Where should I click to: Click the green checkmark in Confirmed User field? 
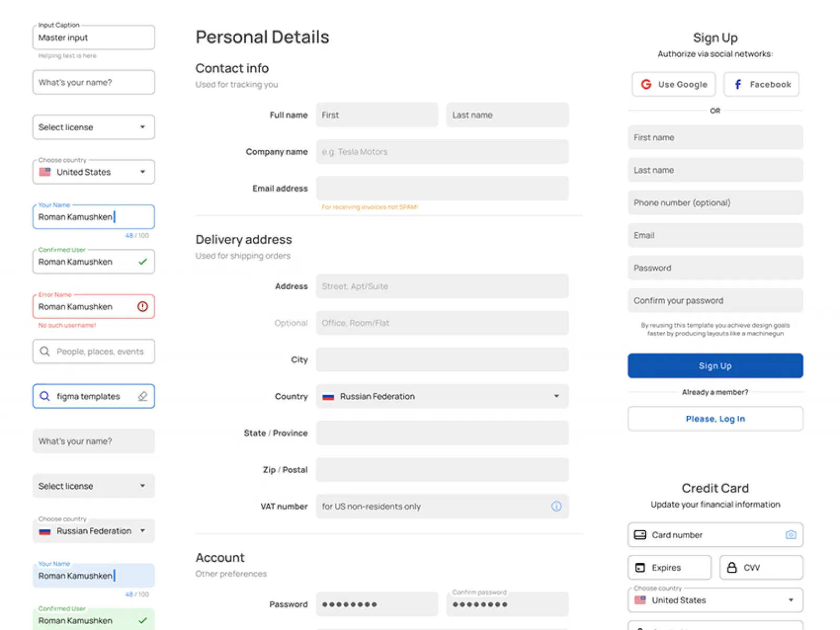[142, 261]
